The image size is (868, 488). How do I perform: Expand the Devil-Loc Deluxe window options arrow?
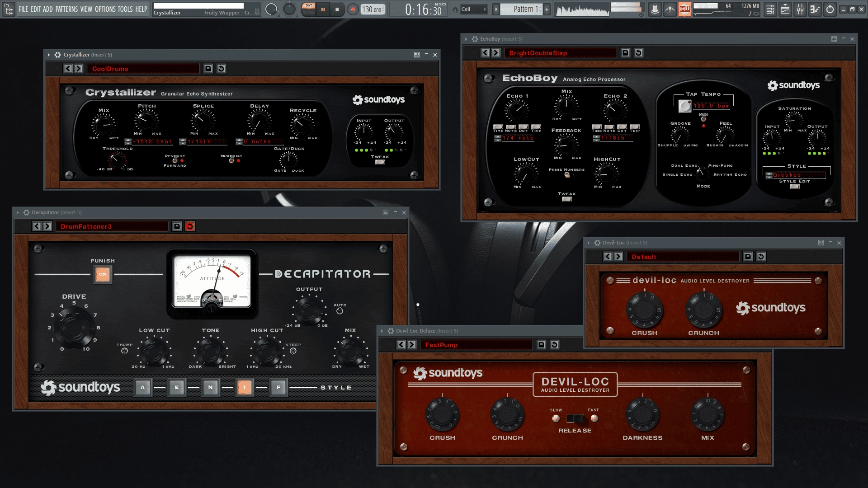382,331
